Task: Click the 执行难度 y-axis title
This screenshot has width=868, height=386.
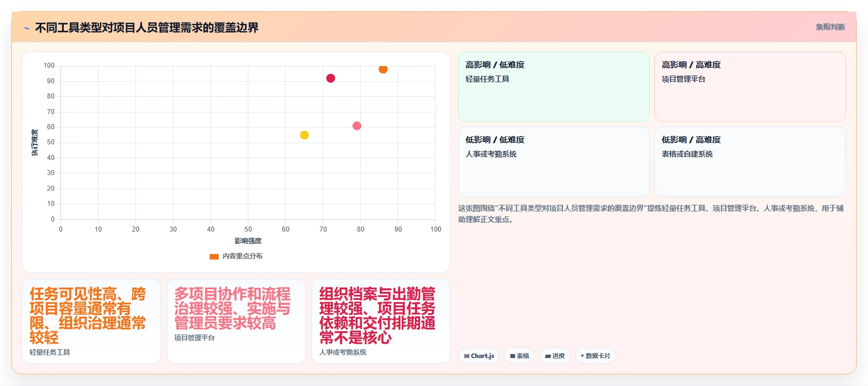Action: pos(35,143)
